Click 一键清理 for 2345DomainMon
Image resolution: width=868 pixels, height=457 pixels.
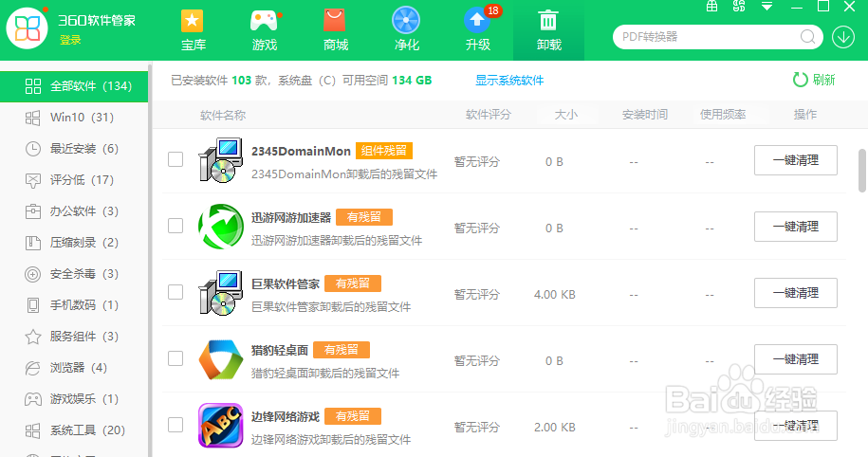pyautogui.click(x=796, y=160)
